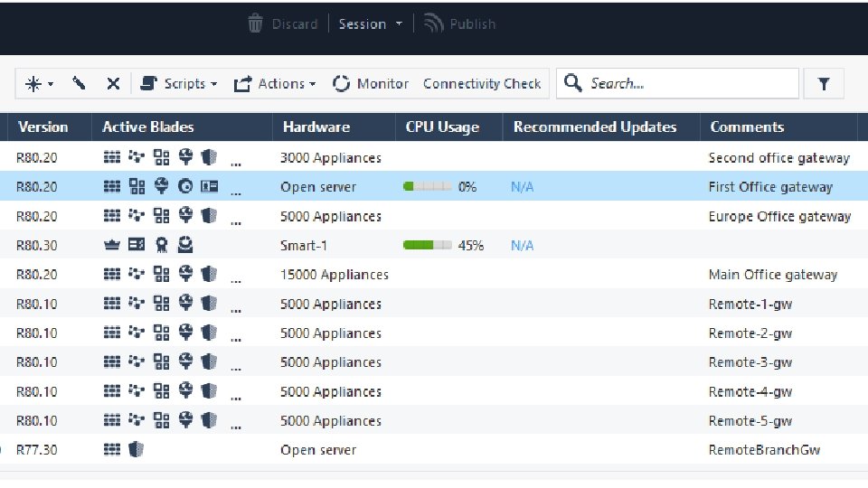This screenshot has width=868, height=488.
Task: Open the Actions dropdown
Action: tap(275, 83)
